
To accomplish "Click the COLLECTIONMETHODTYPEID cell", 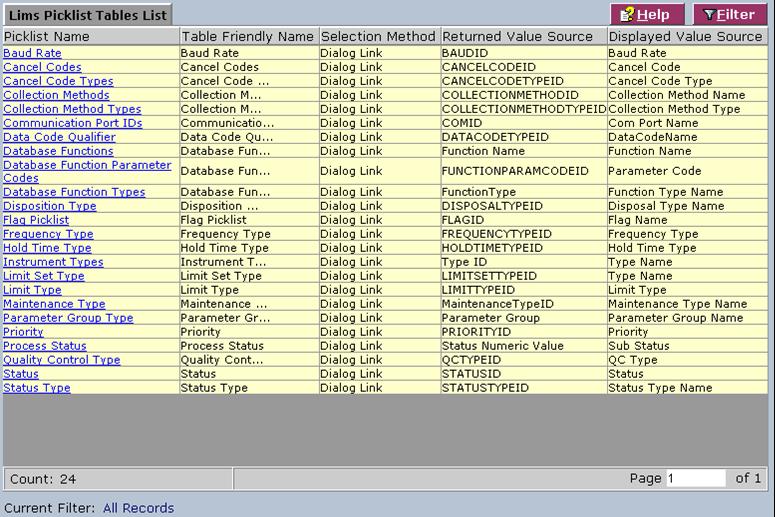I will [524, 109].
